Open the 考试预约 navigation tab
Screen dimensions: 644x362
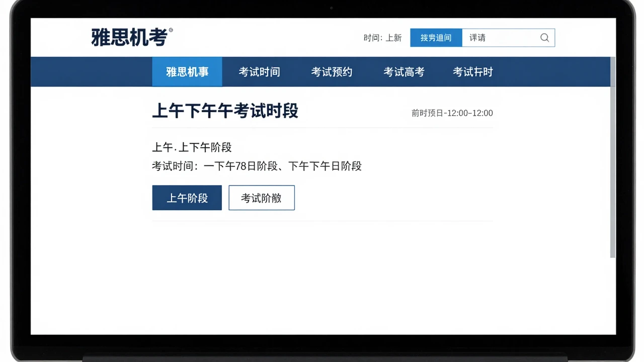(332, 72)
